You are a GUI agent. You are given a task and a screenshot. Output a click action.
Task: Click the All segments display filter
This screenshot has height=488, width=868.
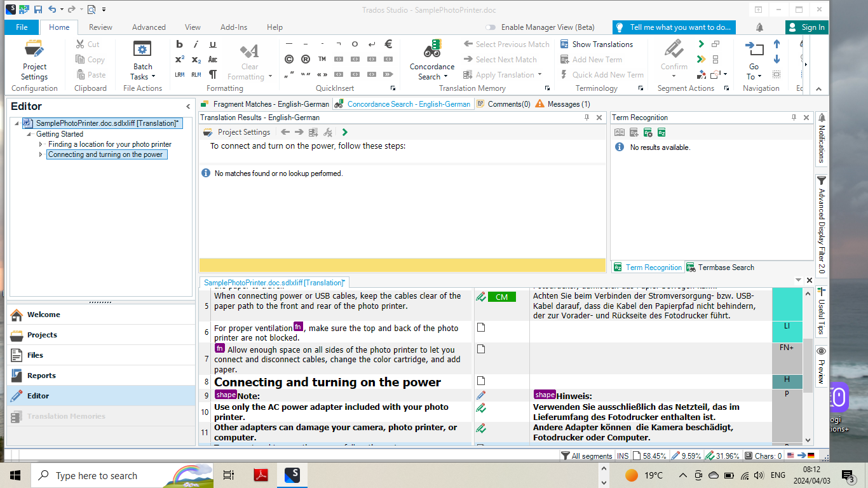[587, 456]
